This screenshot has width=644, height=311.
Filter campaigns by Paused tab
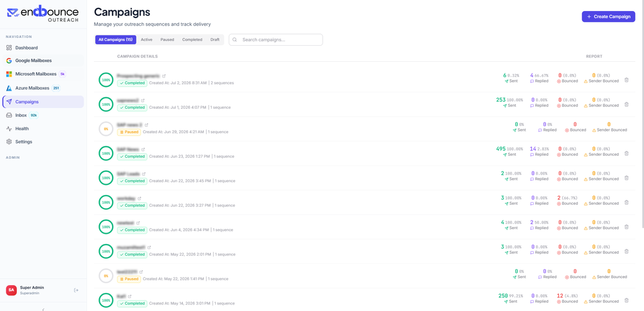(x=167, y=40)
